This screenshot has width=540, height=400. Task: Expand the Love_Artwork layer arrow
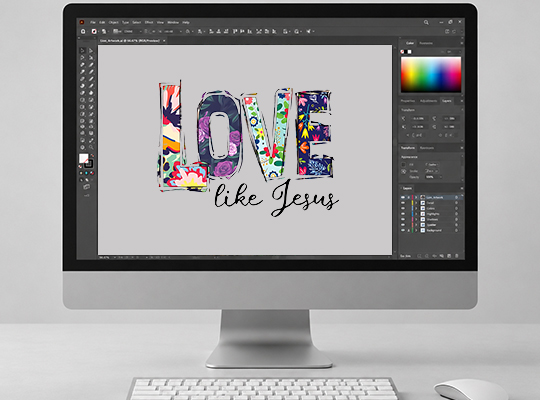(x=416, y=197)
